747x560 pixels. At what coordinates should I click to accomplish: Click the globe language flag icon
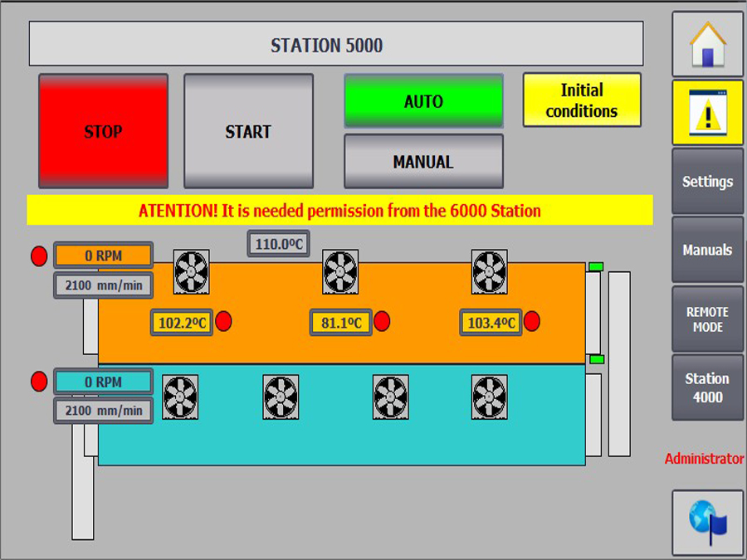coord(707,522)
